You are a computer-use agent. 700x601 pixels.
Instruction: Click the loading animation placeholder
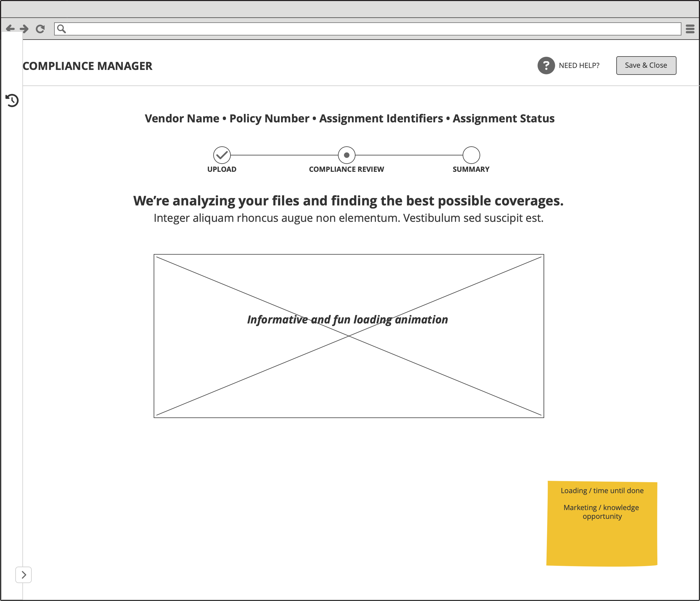[x=349, y=336]
